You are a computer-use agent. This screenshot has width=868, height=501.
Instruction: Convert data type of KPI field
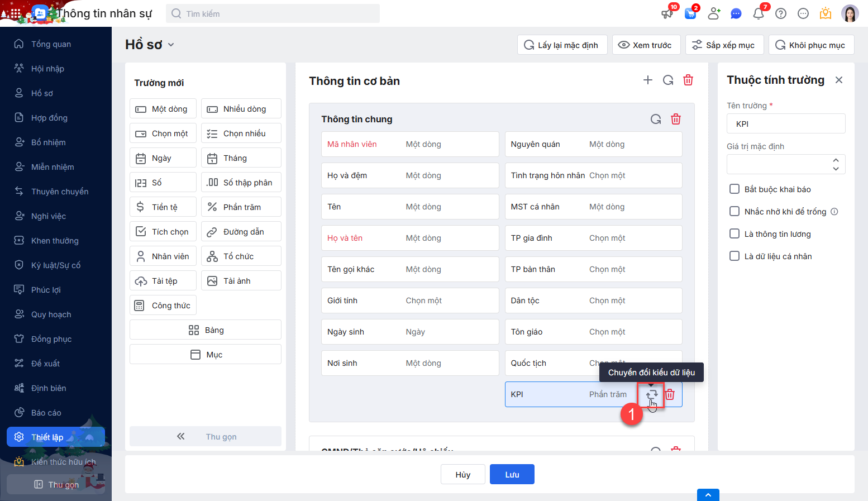coord(652,394)
